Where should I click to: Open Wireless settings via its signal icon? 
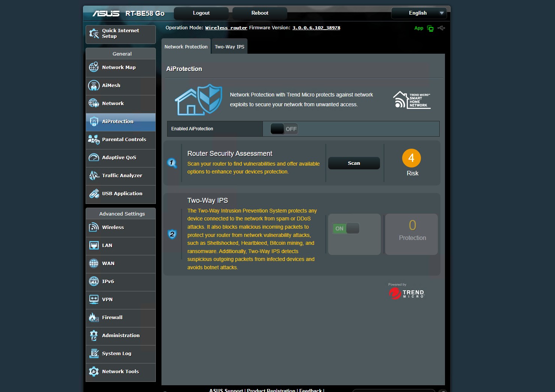tap(94, 227)
